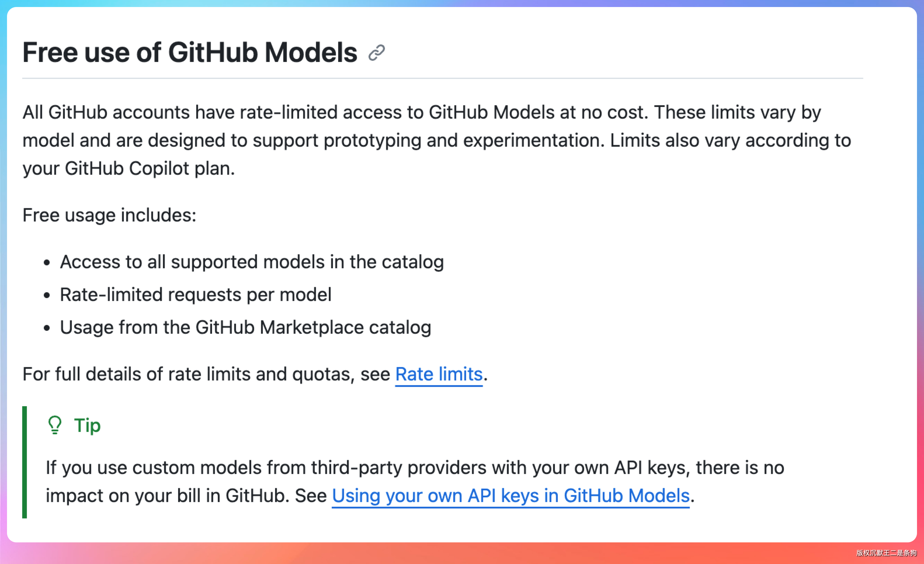924x564 pixels.
Task: Click the phrase your GitHub Copilot plan
Action: [128, 169]
